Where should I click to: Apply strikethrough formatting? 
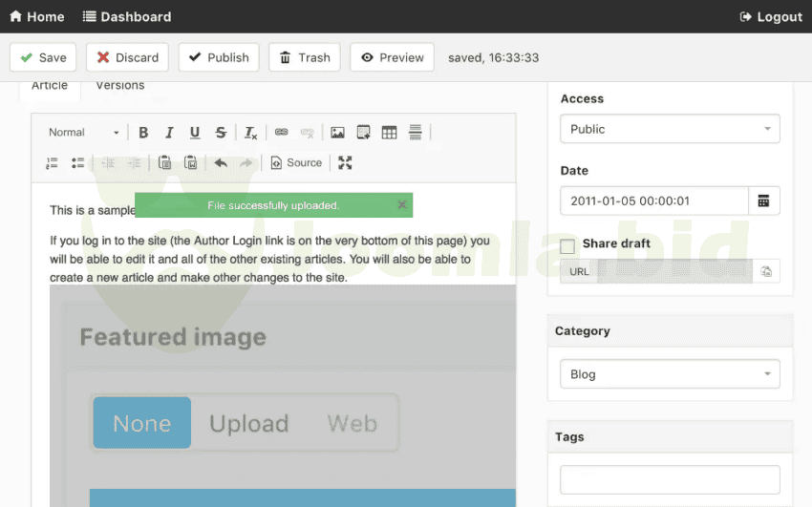tap(221, 133)
